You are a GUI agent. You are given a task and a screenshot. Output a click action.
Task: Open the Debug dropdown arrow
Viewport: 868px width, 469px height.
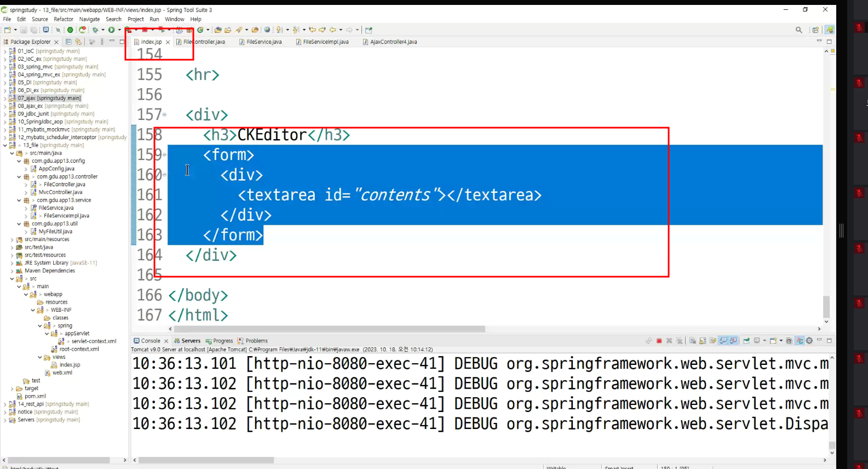(103, 30)
